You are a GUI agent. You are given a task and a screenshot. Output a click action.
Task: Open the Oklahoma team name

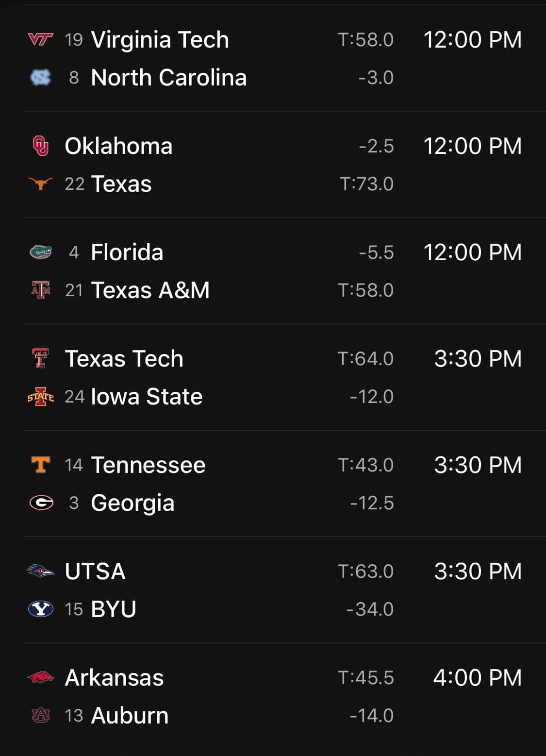(119, 146)
